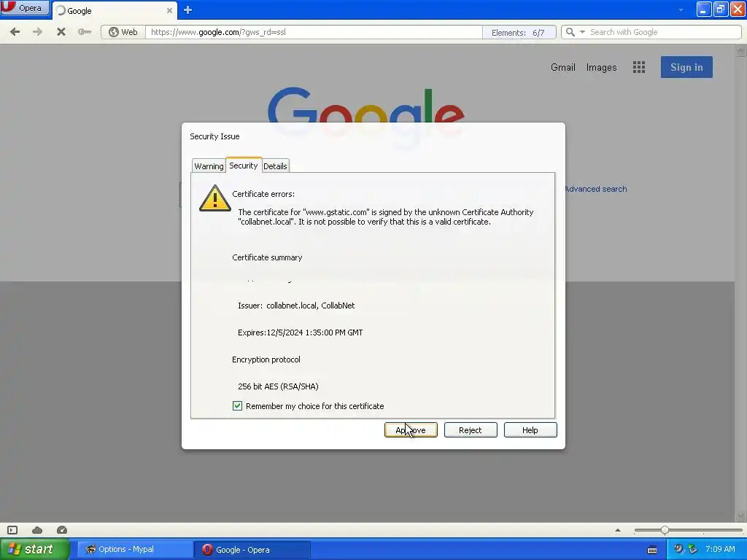
Task: Open closed tabs dropdown arrow
Action: point(681,10)
